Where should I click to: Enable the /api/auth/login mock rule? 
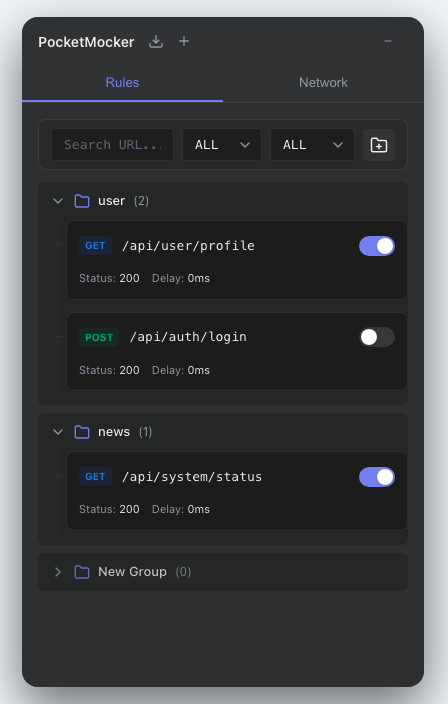pyautogui.click(x=377, y=337)
